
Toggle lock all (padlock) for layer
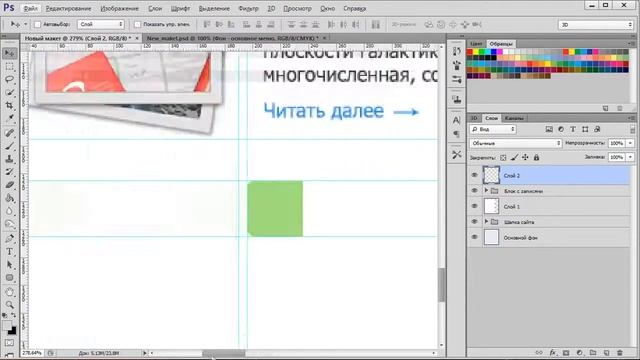[536, 158]
